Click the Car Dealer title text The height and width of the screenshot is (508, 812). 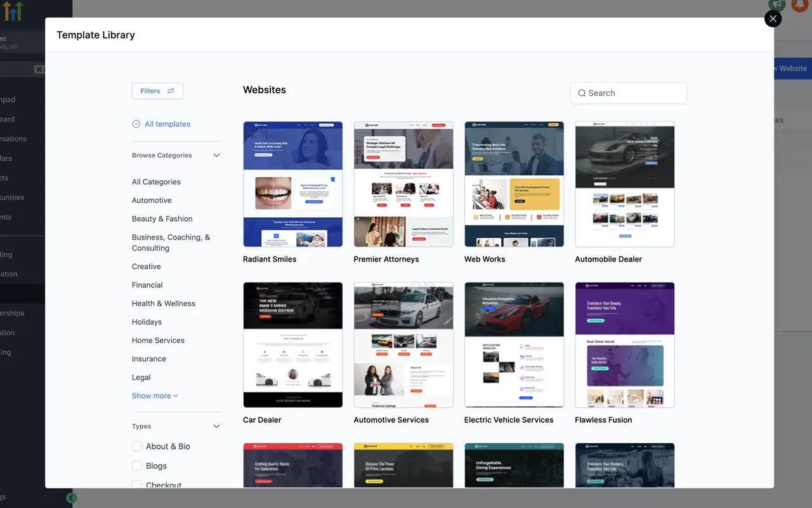pyautogui.click(x=262, y=420)
